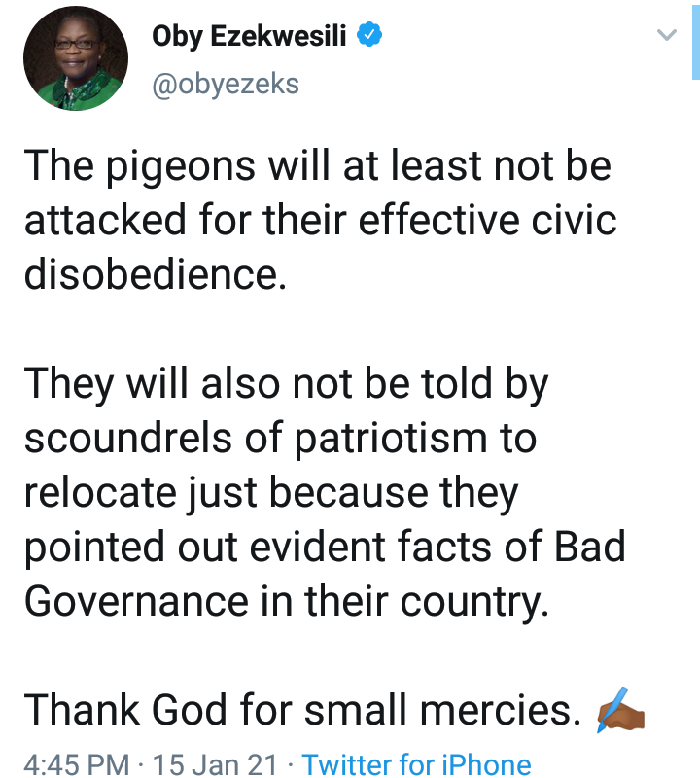Screen dimensions: 700x778
Task: Open the @obyezeks handle
Action: [x=226, y=84]
